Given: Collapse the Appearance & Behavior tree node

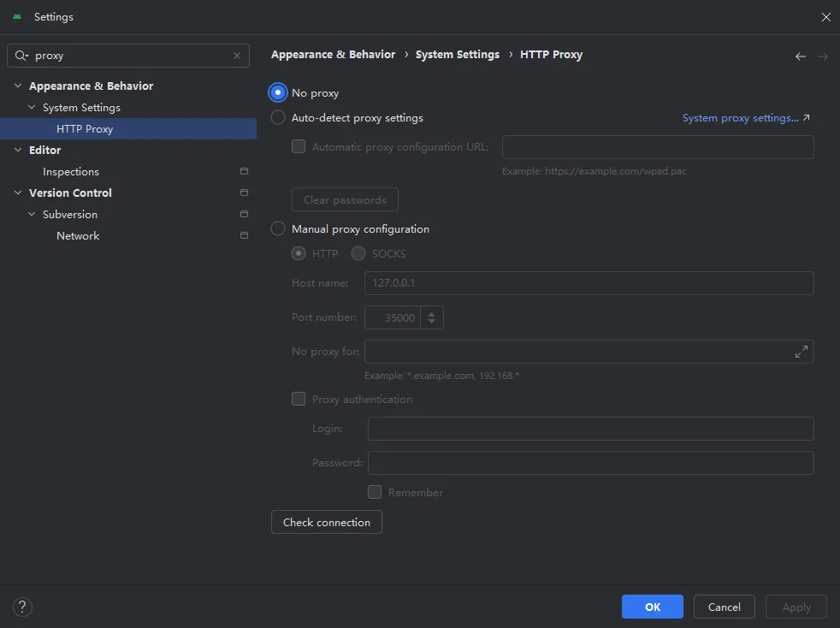Looking at the screenshot, I should (x=18, y=86).
